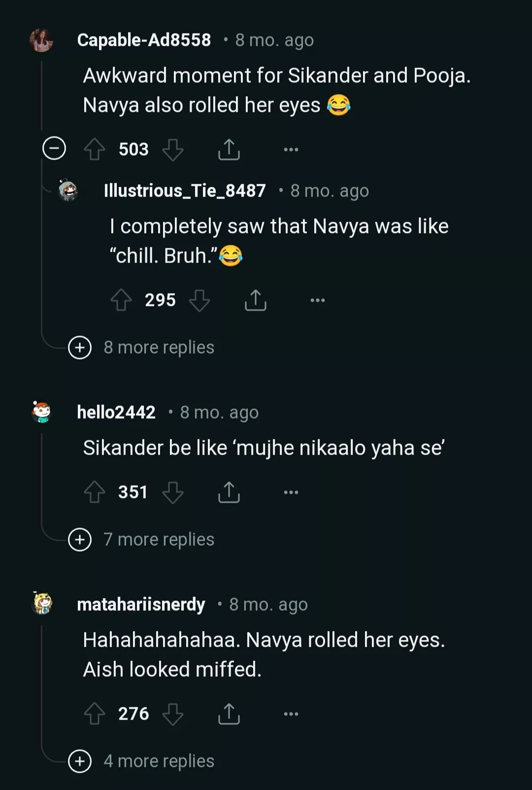The image size is (532, 790).
Task: Upvote hello2442's comment
Action: (x=94, y=492)
